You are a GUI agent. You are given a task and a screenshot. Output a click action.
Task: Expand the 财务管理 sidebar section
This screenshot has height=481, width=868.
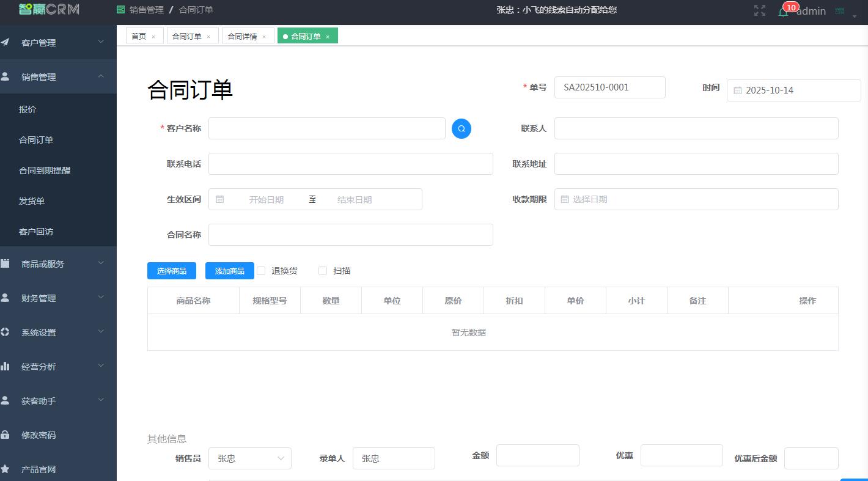coord(58,298)
